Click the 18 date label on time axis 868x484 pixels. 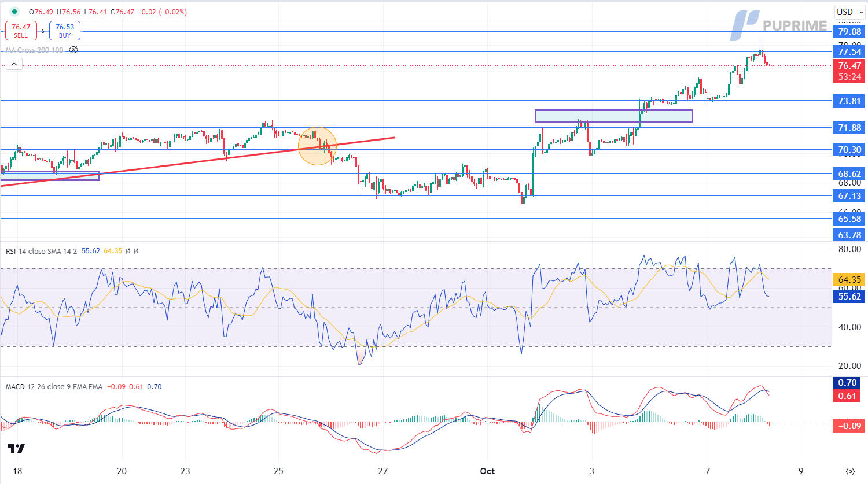click(x=17, y=471)
